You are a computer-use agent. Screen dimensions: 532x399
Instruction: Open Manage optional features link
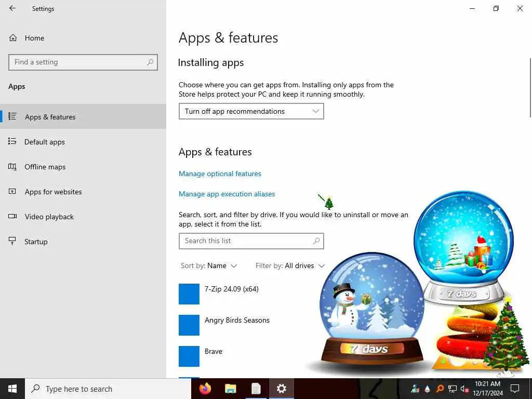(220, 174)
